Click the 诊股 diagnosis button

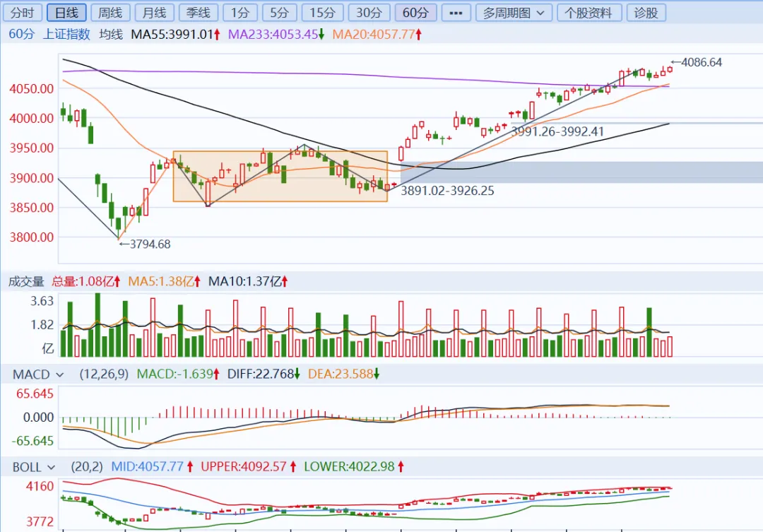point(646,13)
